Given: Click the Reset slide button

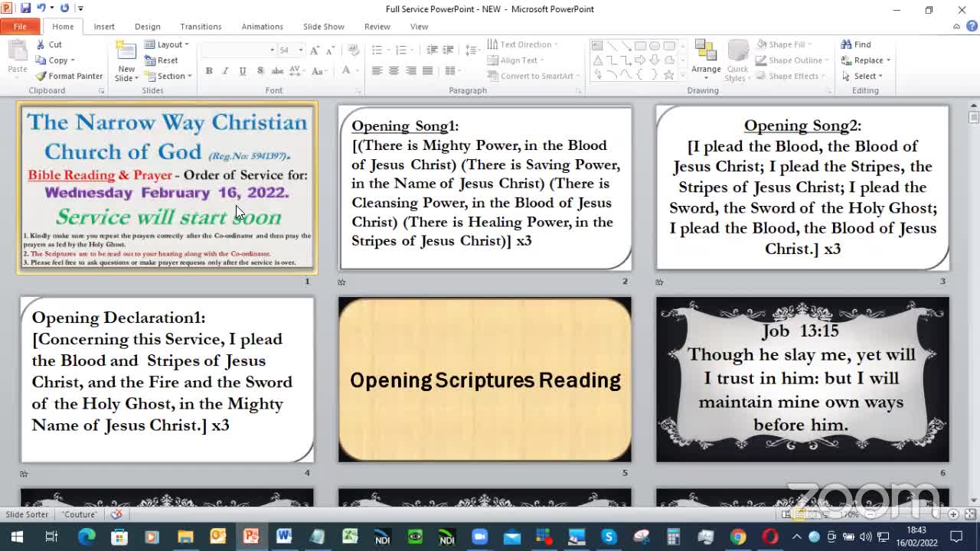Looking at the screenshot, I should click(161, 60).
